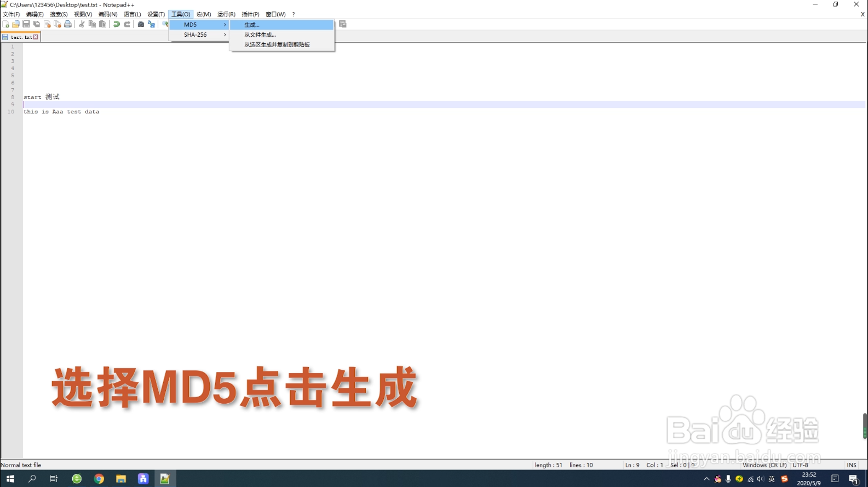This screenshot has height=487, width=868.
Task: Choose 从选区生成并复制到剪贴板 menu item
Action: (282, 44)
